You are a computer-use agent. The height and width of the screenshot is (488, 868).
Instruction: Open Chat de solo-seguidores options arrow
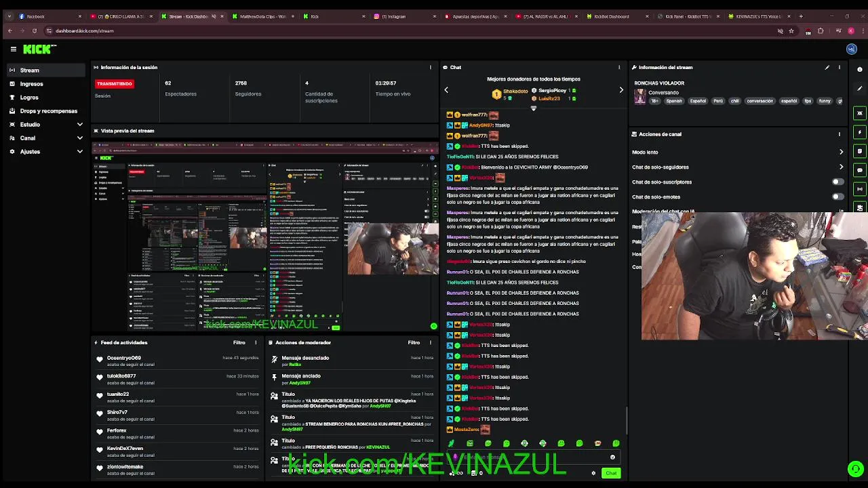pyautogui.click(x=841, y=167)
